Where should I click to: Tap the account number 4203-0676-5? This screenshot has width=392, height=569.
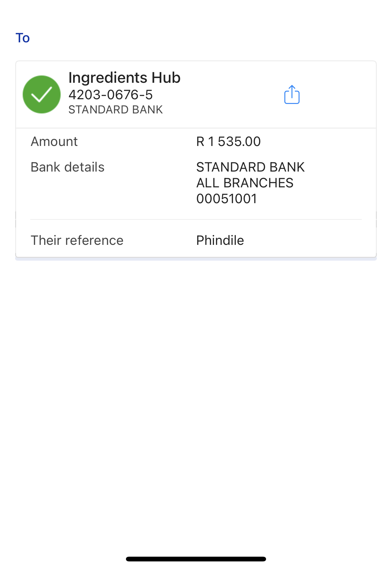(110, 95)
